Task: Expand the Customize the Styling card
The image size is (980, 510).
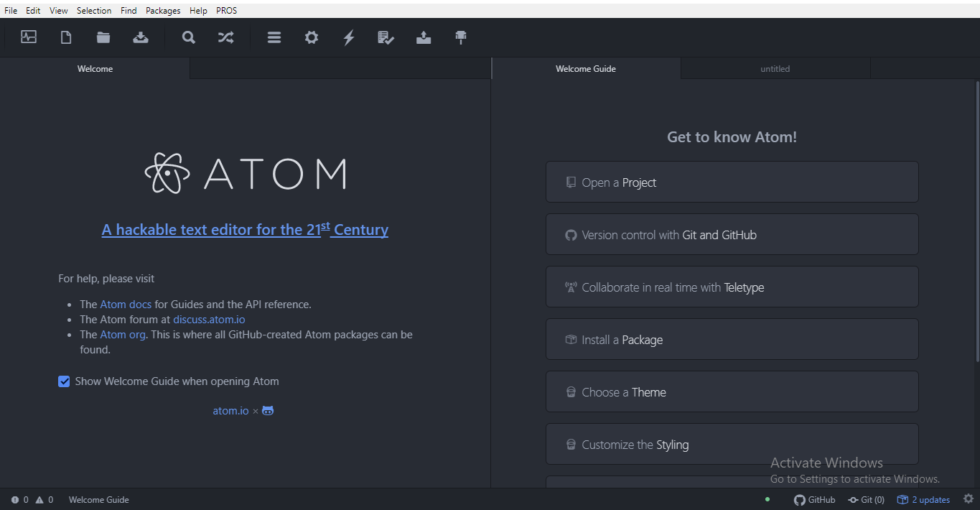Action: [x=732, y=444]
